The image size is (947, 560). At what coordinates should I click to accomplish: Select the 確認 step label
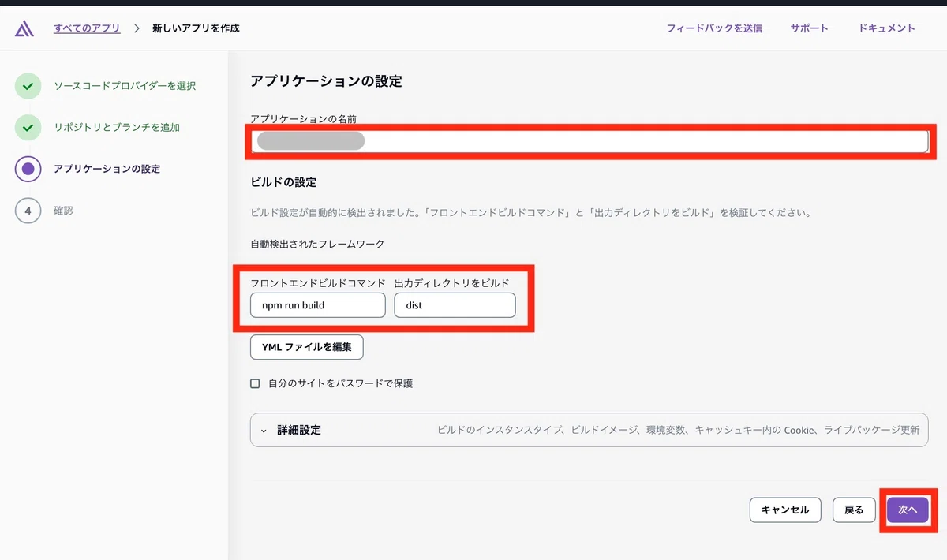[x=63, y=211]
